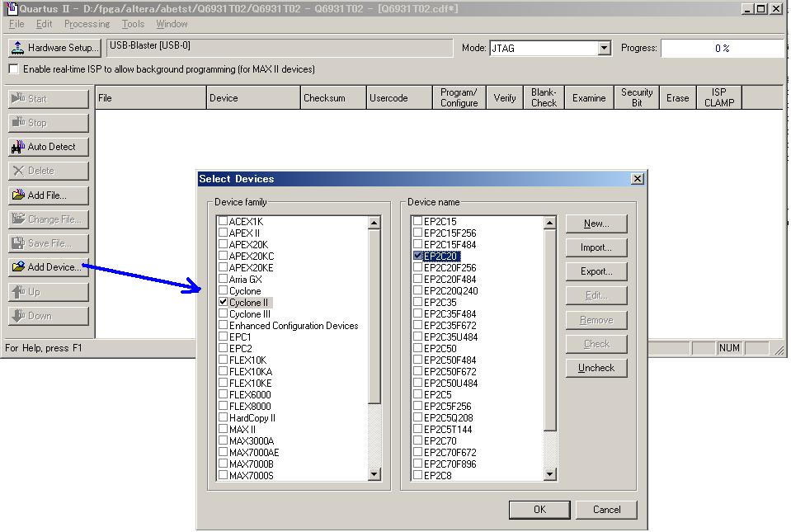Check the Enhanced Configuration Devices family
The height and width of the screenshot is (532, 791).
[x=223, y=325]
